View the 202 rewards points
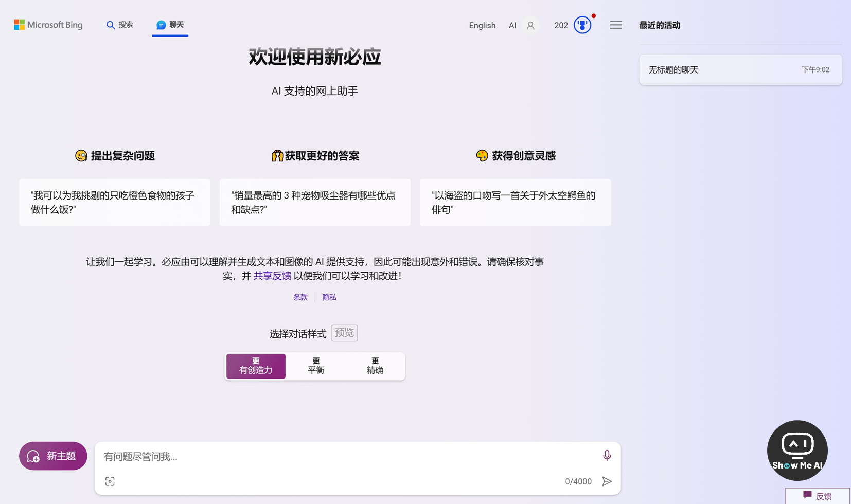Image resolution: width=851 pixels, height=504 pixels. tap(561, 25)
